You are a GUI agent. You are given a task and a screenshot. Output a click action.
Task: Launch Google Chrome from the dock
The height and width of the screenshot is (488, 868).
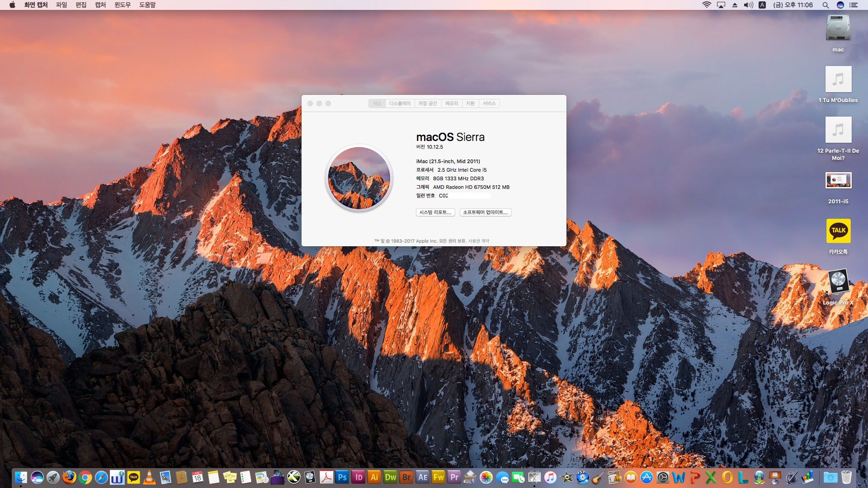point(85,477)
